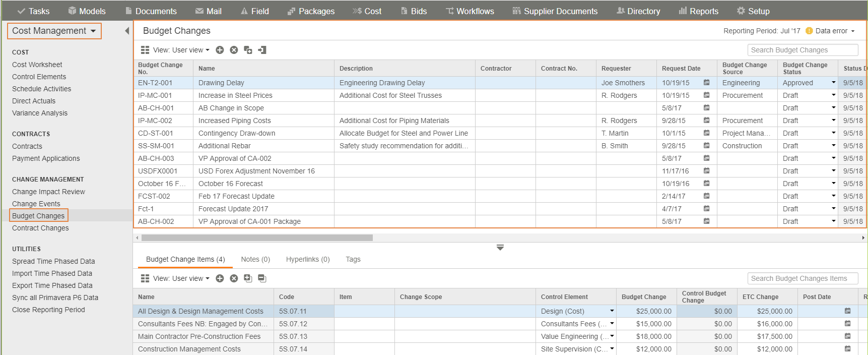Click the Search Budget Changes field
The width and height of the screenshot is (868, 355).
[x=803, y=50]
